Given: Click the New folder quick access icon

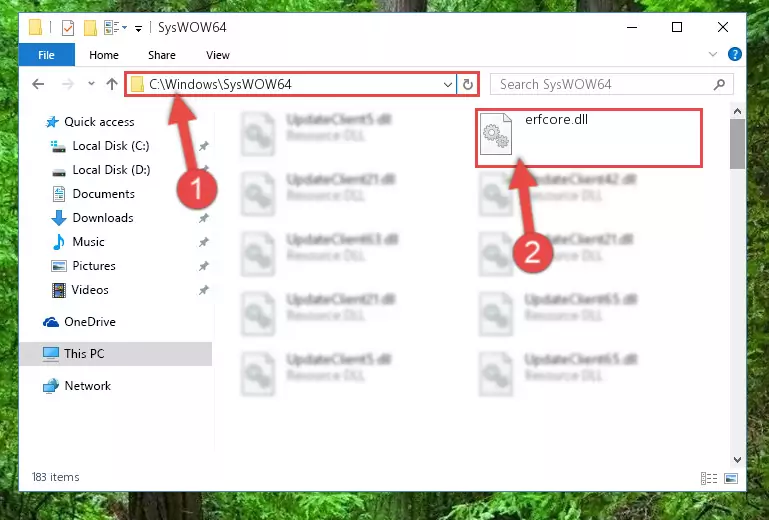Looking at the screenshot, I should (90, 28).
